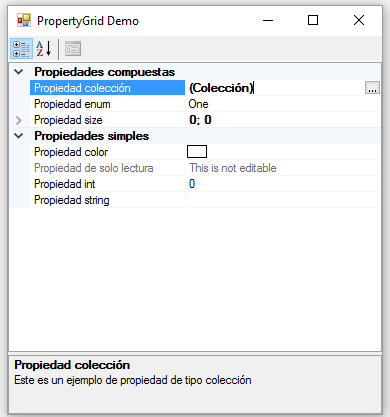
Task: Switch to Categorized view in toolbar
Action: pos(21,49)
